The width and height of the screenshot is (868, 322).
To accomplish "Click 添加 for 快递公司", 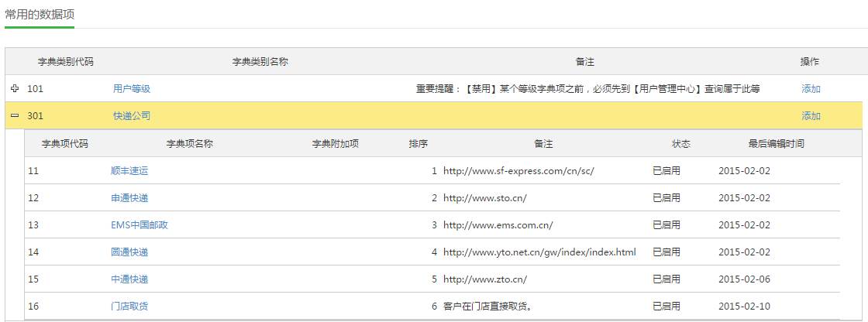I will (x=811, y=116).
